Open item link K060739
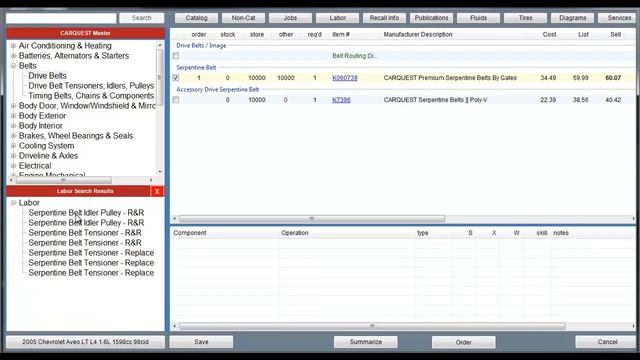The width and height of the screenshot is (640, 360). coord(345,78)
